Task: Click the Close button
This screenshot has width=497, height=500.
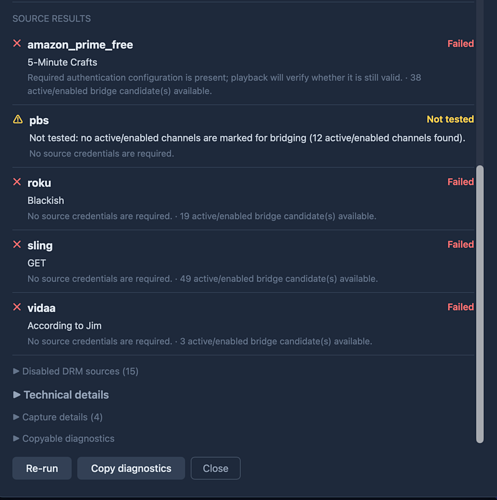Action: (x=216, y=468)
